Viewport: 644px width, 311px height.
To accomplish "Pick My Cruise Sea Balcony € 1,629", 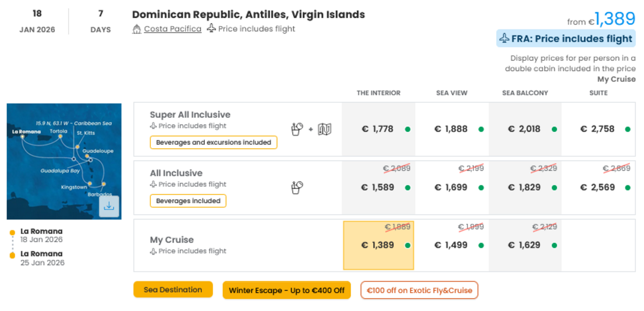I will click(x=525, y=245).
